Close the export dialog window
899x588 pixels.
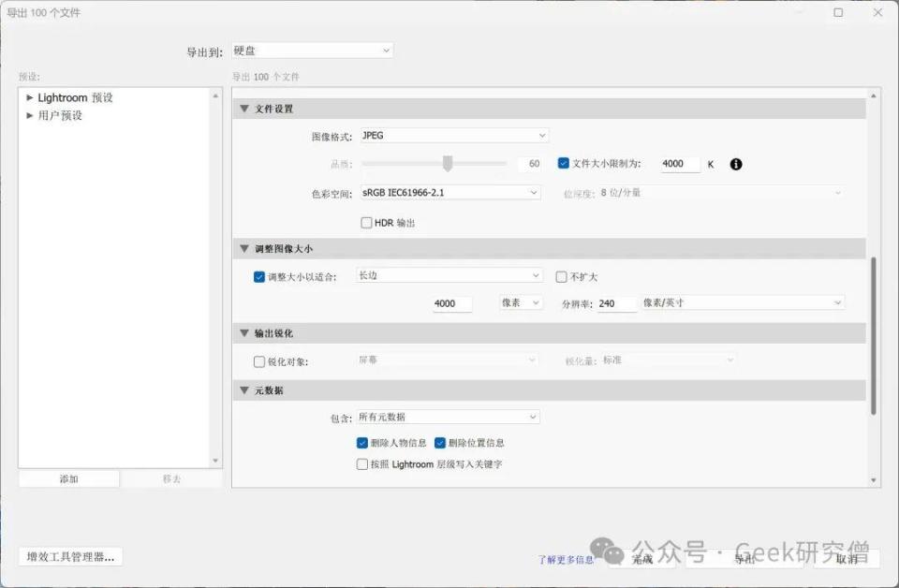[x=877, y=12]
